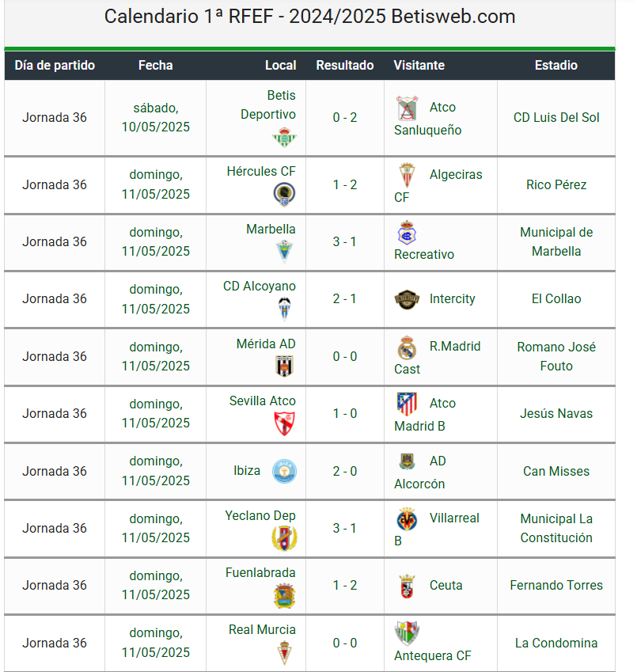Click the Hércules CF club badge
The height and width of the screenshot is (672, 637).
click(284, 194)
